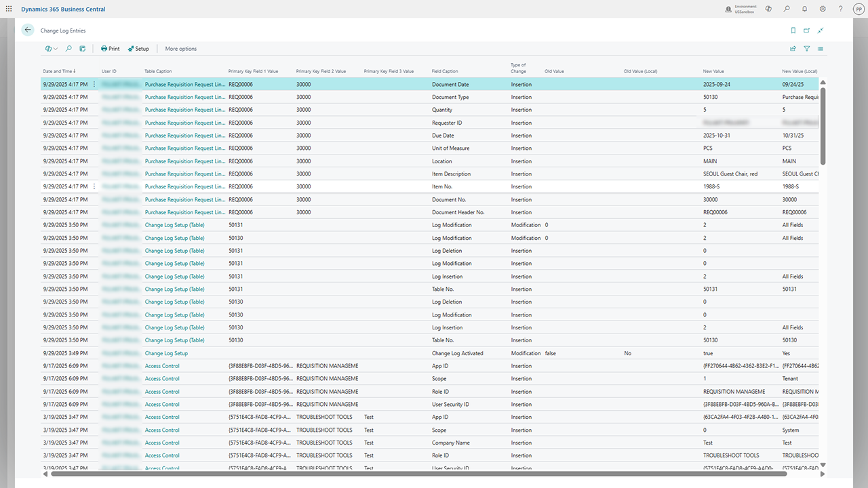
Task: Open page in new window icon
Action: [806, 30]
